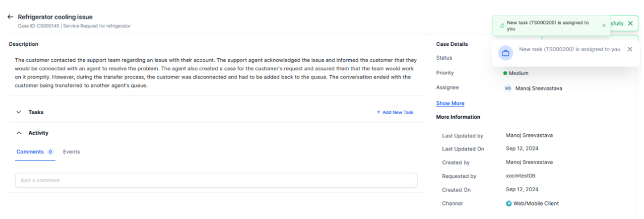Screen dimensions: 644x219
Task: Switch to the Events tab
Action: point(71,152)
